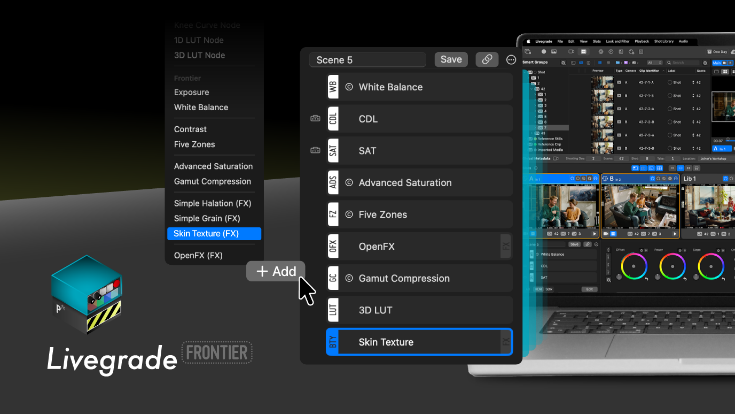
Task: Open the more options ellipsis icon
Action: click(511, 60)
